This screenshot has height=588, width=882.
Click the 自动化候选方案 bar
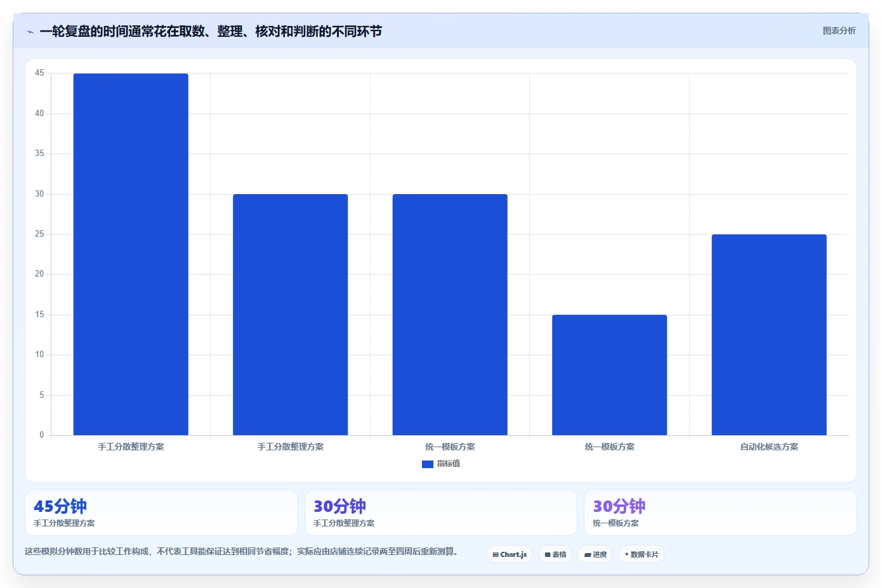pos(769,335)
